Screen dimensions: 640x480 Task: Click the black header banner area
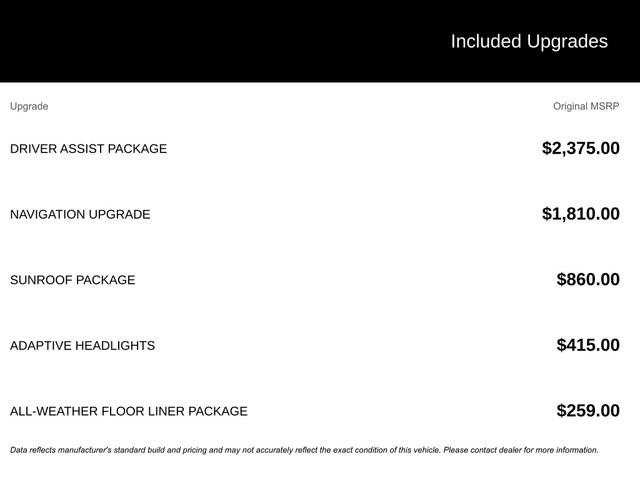[320, 41]
